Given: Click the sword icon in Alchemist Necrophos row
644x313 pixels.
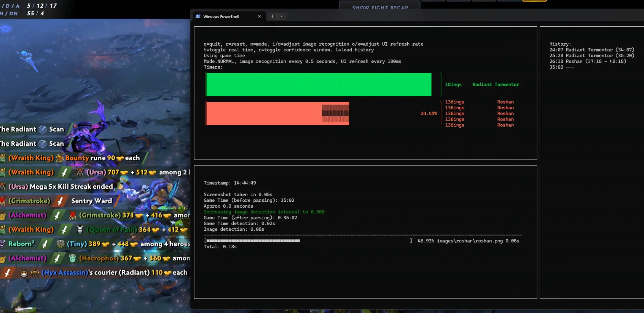Looking at the screenshot, I should pyautogui.click(x=57, y=258).
